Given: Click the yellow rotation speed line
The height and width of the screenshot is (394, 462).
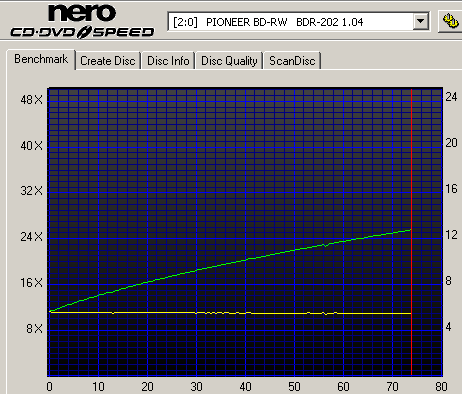Looking at the screenshot, I should (230, 313).
